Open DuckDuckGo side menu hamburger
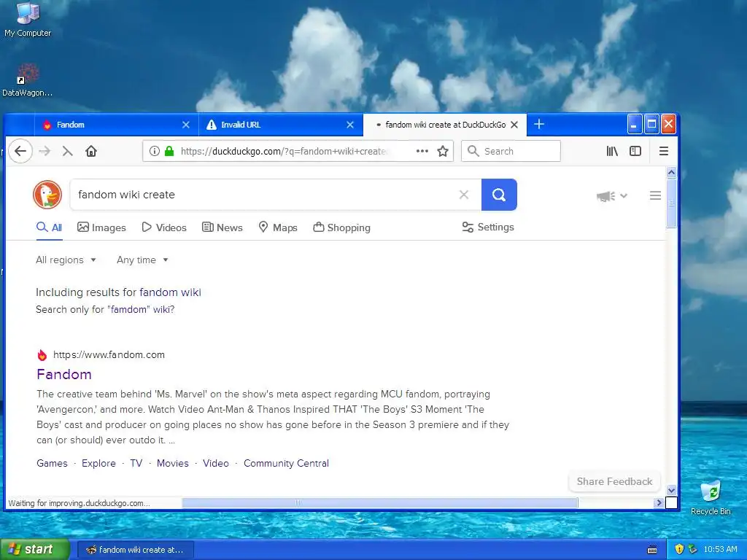 pos(655,195)
